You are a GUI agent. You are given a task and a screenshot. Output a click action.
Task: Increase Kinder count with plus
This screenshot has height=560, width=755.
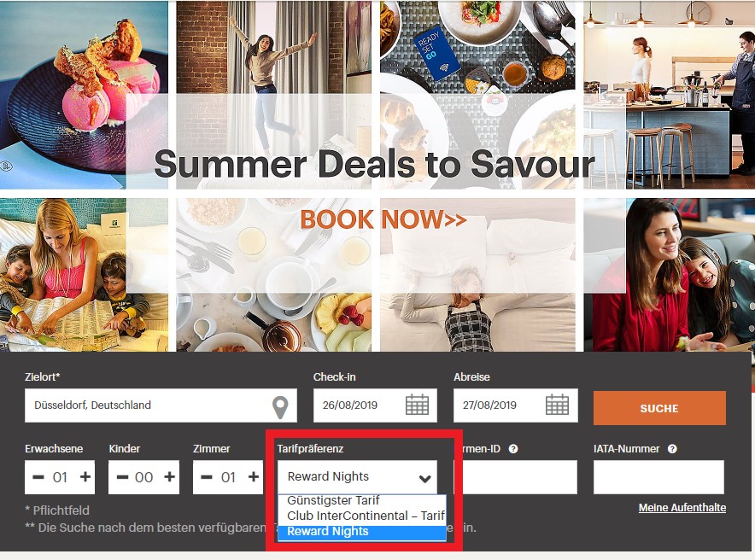169,477
